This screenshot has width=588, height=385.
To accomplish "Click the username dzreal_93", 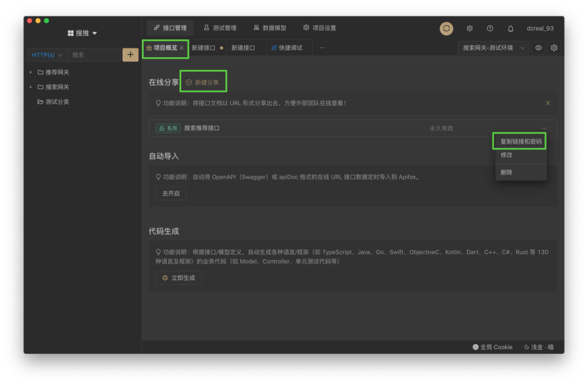I will (x=540, y=28).
